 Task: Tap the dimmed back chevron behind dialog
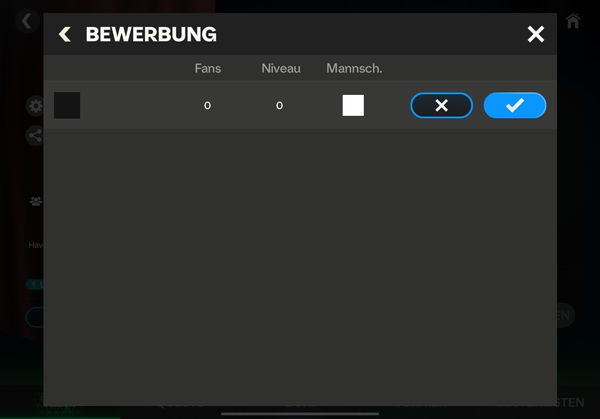(x=27, y=21)
